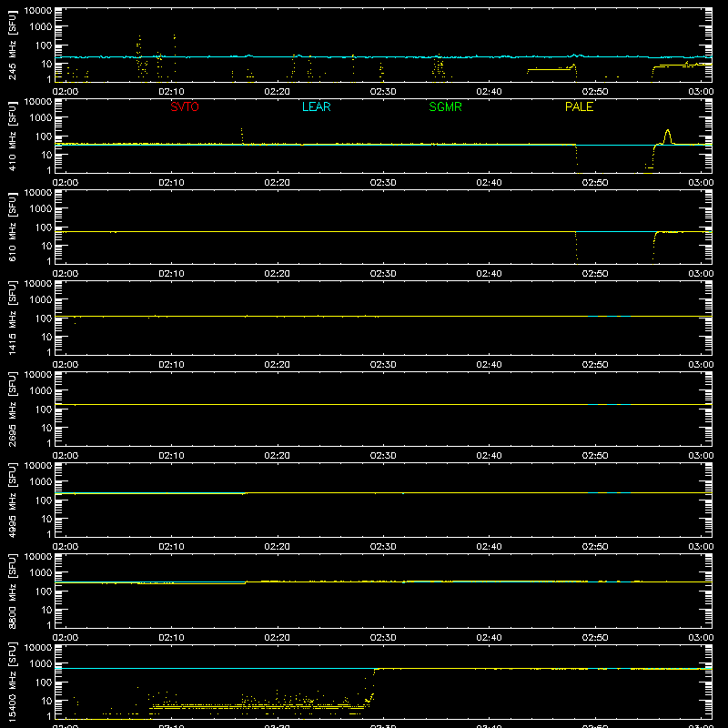The width and height of the screenshot is (728, 728).
Task: Click 02:30 tick label under 1415 MHz plot
Action: click(383, 365)
